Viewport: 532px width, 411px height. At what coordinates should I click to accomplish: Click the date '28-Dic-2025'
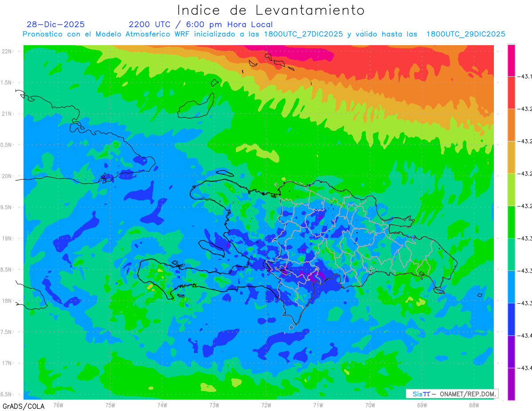pyautogui.click(x=55, y=24)
